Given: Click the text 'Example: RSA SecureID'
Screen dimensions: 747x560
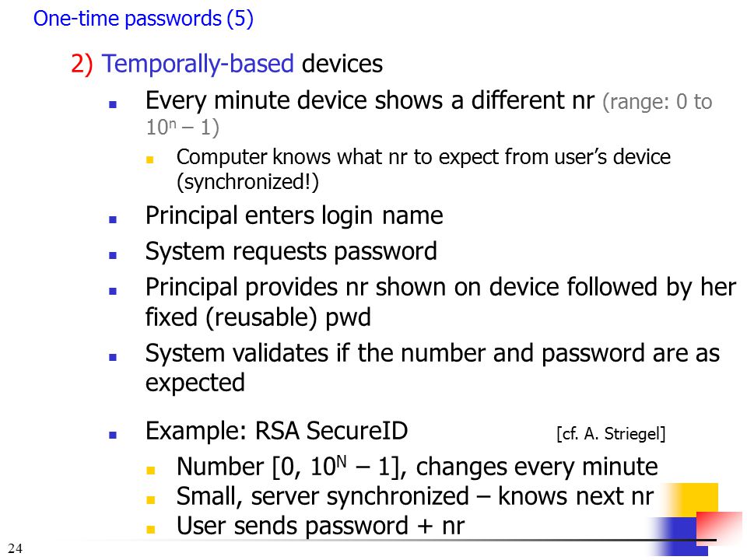Looking at the screenshot, I should point(276,431).
